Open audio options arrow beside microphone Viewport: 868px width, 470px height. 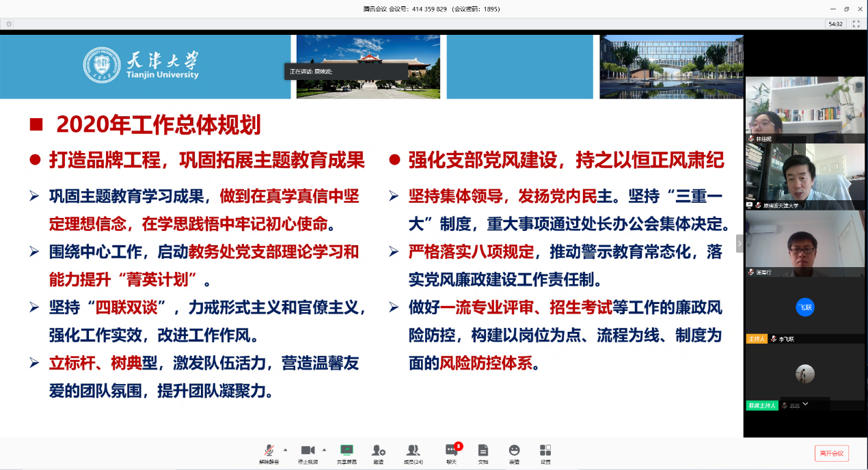285,450
